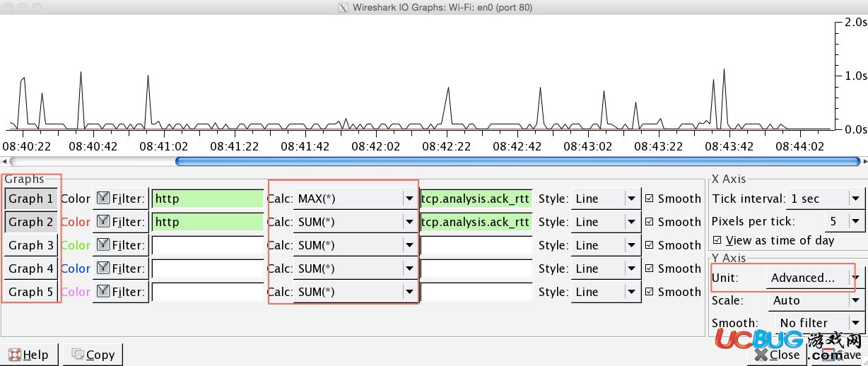Screen dimensions: 868x366
Task: Uncheck Smooth for Graph 3
Action: tap(673, 245)
